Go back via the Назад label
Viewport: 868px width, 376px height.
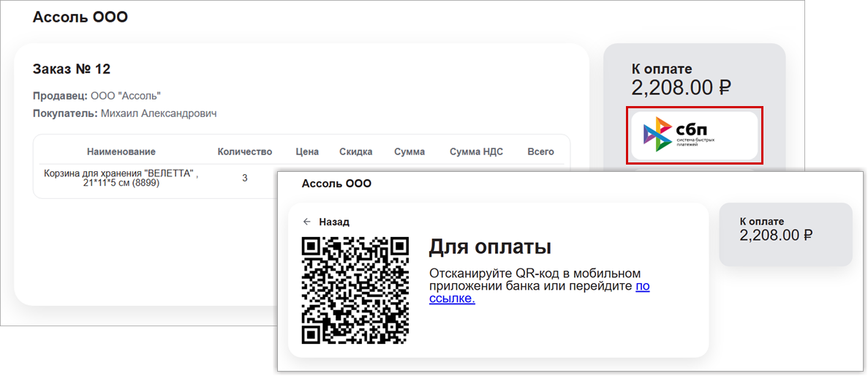click(x=333, y=222)
